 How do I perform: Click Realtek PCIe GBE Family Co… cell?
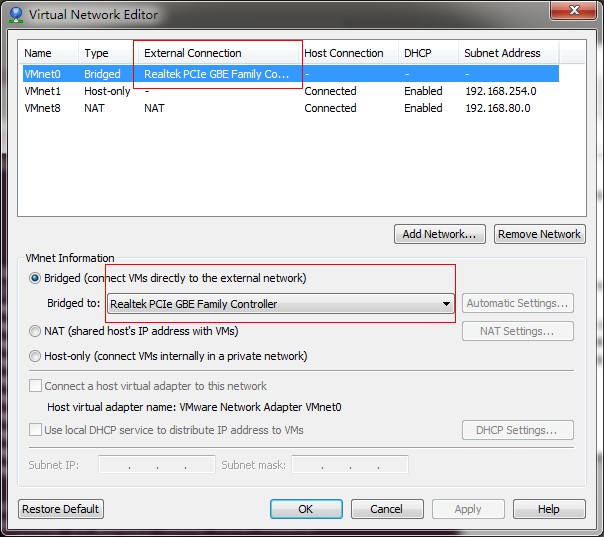[x=216, y=74]
